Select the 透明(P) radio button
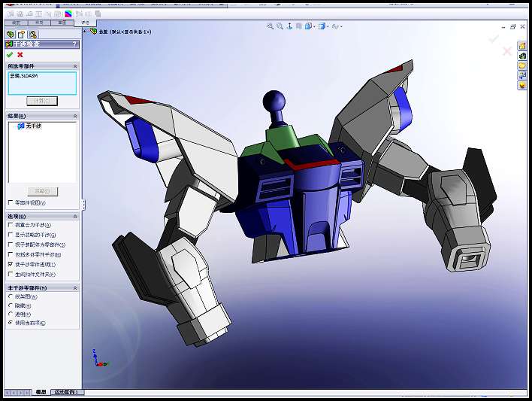This screenshot has width=532, height=401. (11, 314)
